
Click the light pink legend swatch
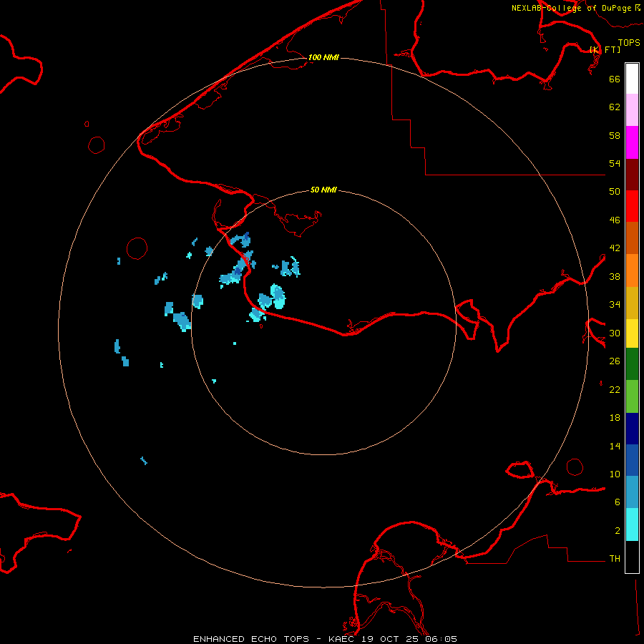[632, 109]
